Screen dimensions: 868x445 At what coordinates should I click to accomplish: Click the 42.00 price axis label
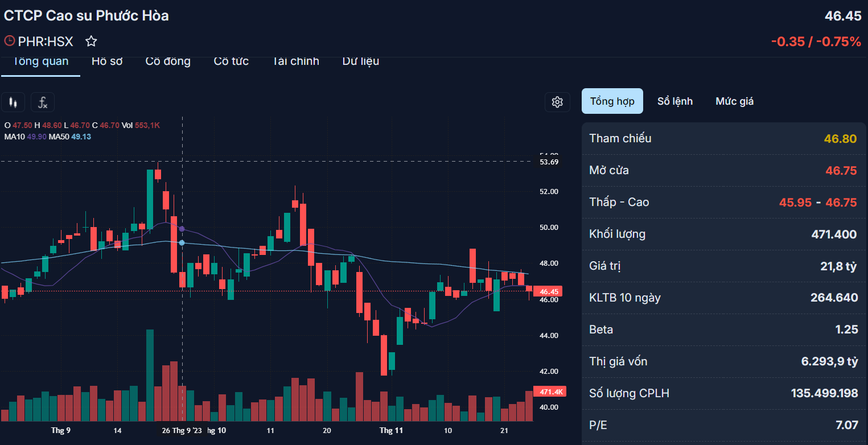click(x=549, y=372)
